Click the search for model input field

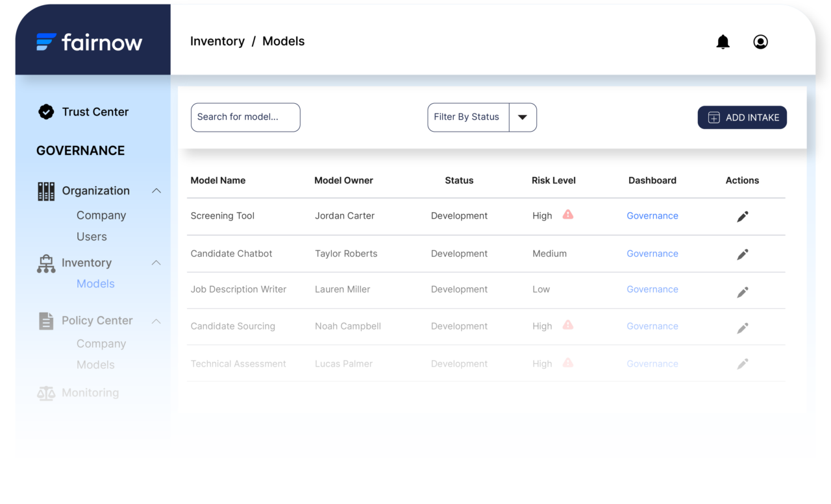click(245, 117)
